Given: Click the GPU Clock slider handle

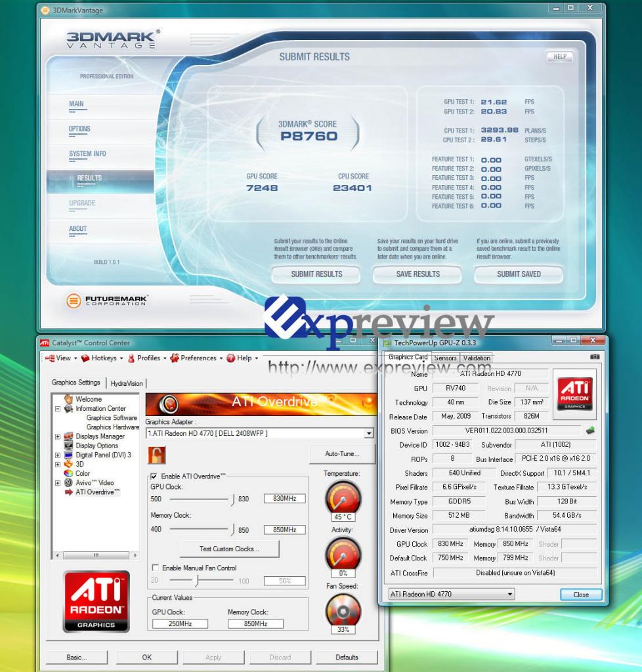Looking at the screenshot, I should 233,499.
